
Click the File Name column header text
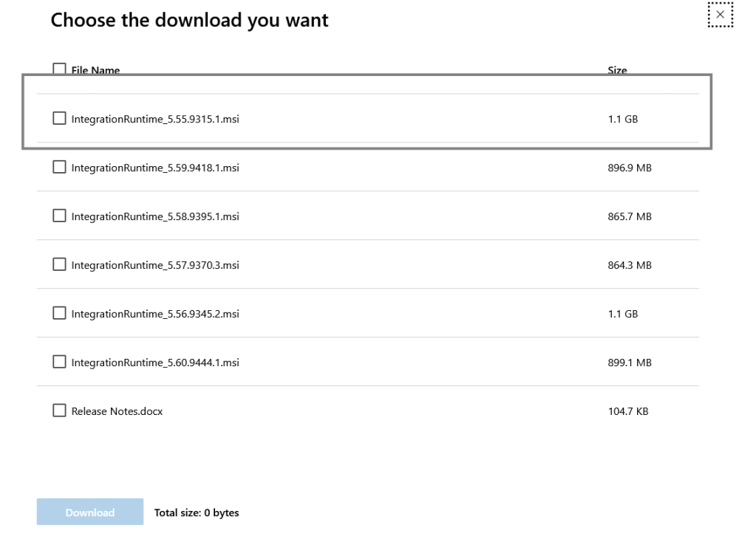[95, 71]
